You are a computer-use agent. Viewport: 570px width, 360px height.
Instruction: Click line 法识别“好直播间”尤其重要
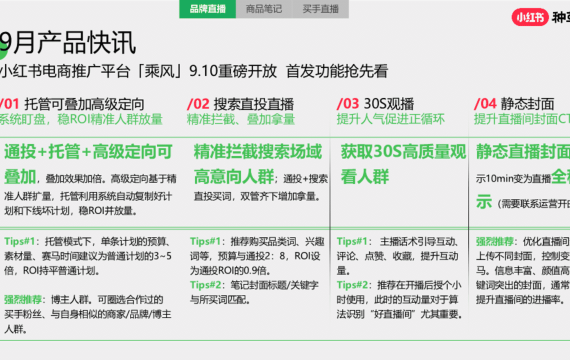pos(399,314)
